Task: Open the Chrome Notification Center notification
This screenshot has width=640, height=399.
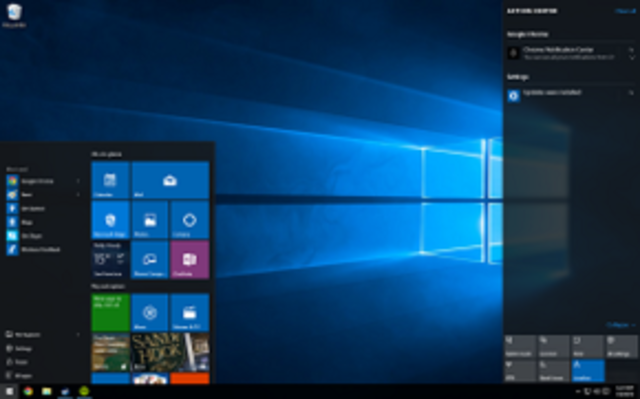Action: tap(566, 53)
